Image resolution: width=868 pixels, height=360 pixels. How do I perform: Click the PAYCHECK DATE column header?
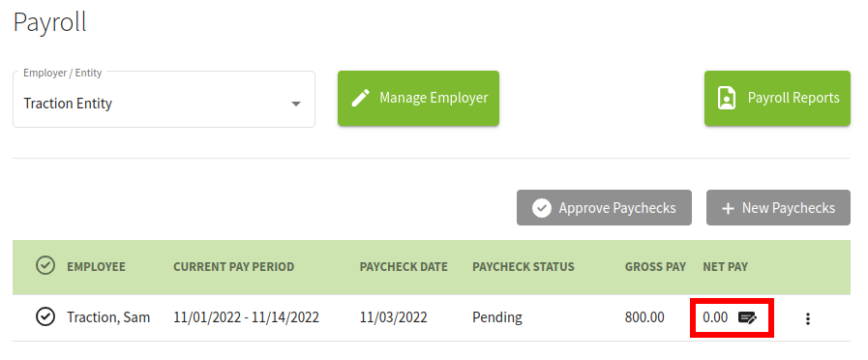[404, 267]
